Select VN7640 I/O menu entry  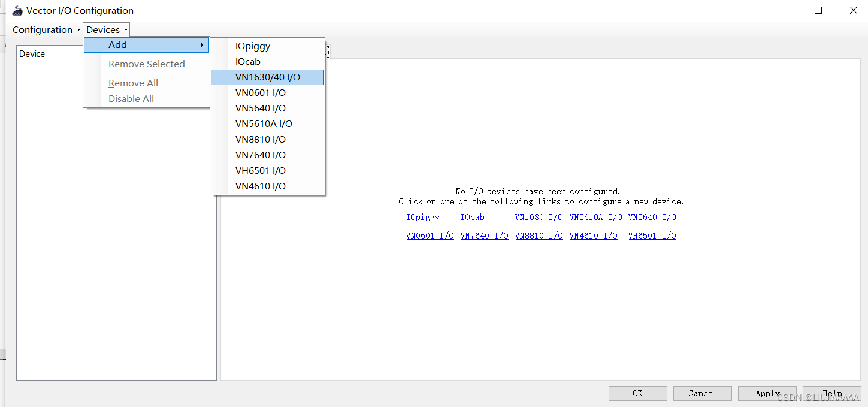coord(267,155)
